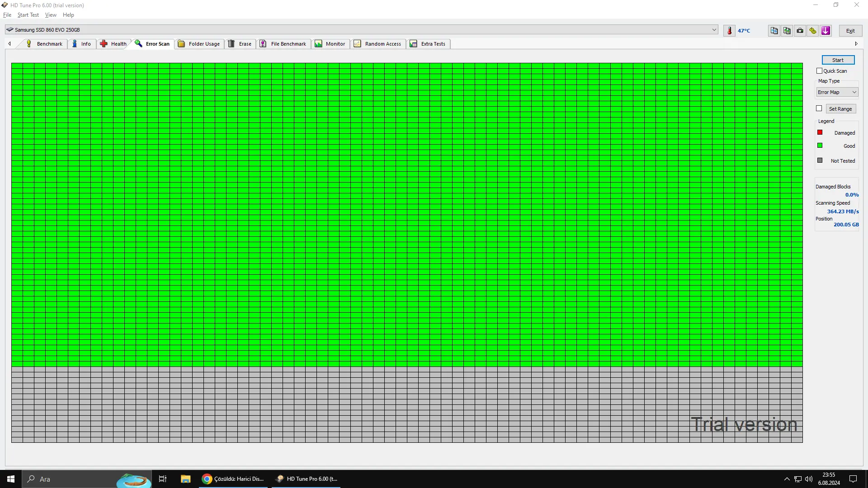The width and height of the screenshot is (868, 488).
Task: Show hidden system tray icons
Action: coord(787,479)
